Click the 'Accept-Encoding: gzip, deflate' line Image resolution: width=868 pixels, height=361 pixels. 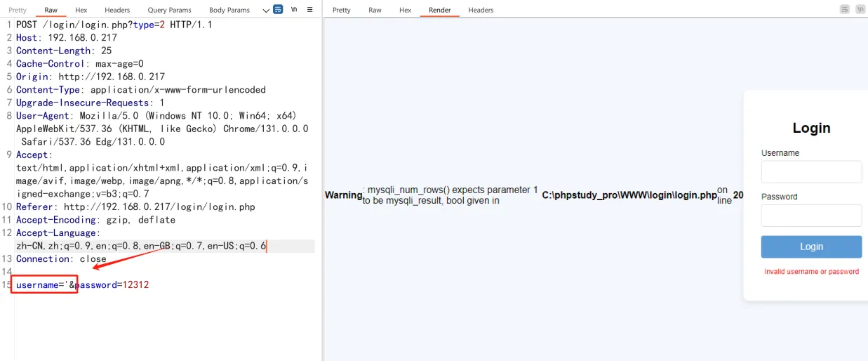[96, 220]
